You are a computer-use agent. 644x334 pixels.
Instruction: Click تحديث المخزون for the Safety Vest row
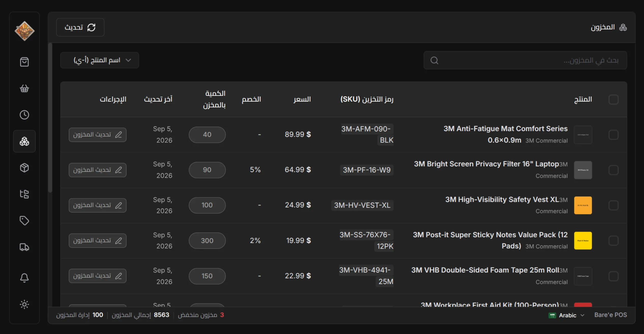(98, 205)
